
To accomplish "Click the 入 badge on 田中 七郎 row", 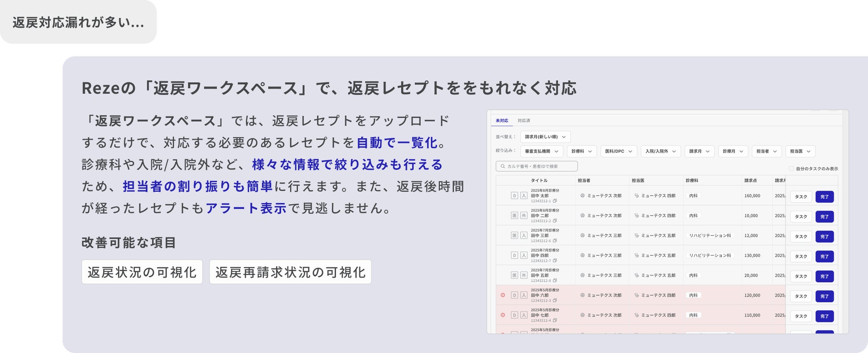I will point(524,315).
